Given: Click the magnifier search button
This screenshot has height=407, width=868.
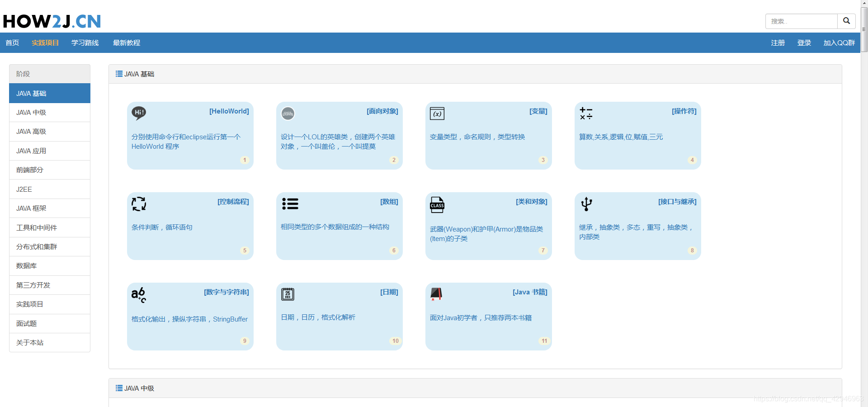Looking at the screenshot, I should 846,21.
